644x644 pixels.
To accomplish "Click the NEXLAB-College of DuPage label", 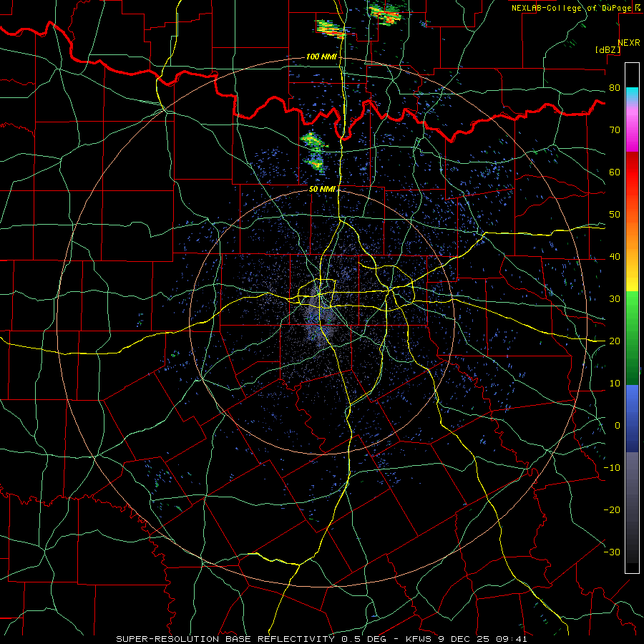I will [x=571, y=8].
